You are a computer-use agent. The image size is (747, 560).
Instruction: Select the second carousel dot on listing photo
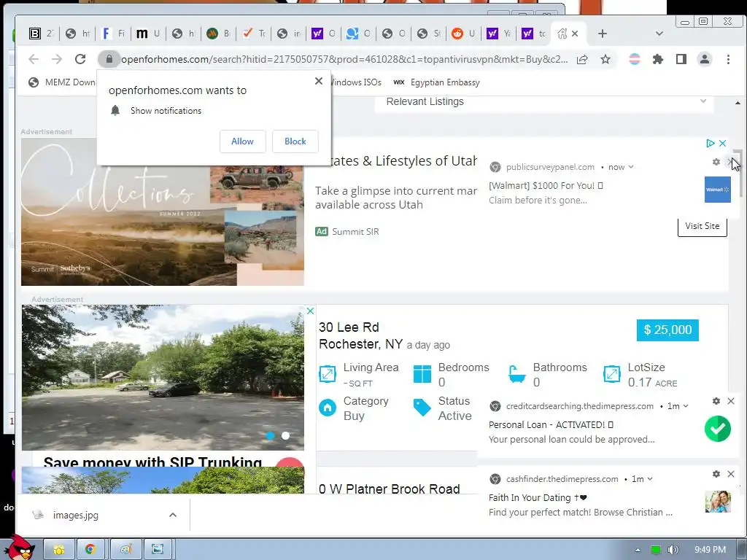285,435
